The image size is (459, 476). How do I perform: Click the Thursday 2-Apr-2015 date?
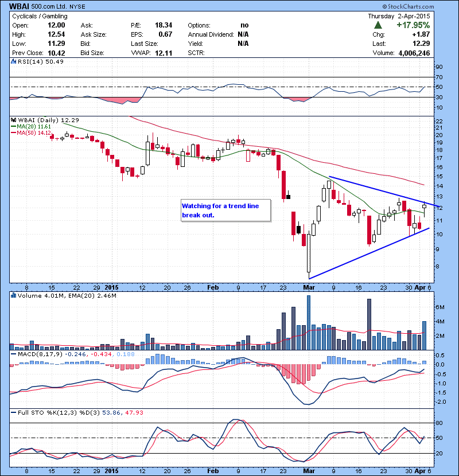point(399,16)
